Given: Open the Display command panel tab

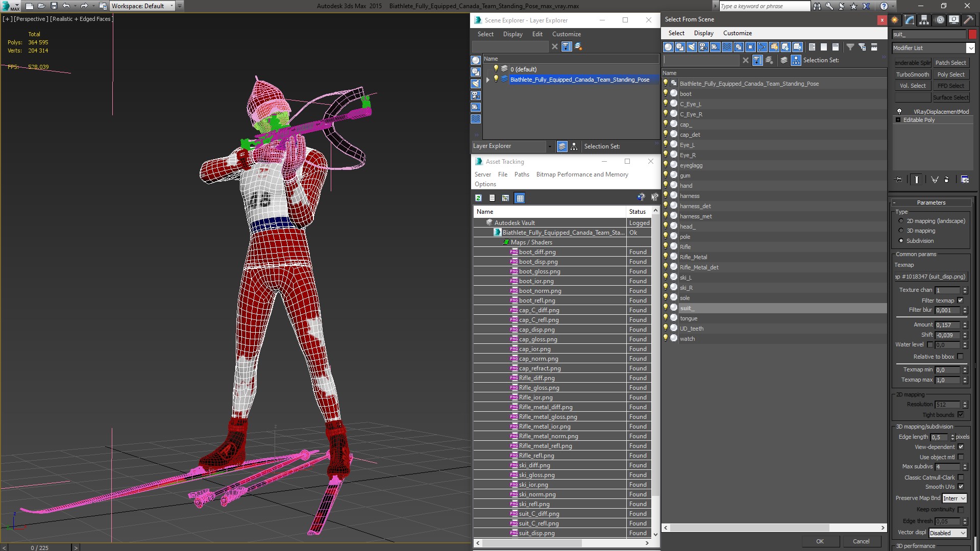Looking at the screenshot, I should pos(954,20).
